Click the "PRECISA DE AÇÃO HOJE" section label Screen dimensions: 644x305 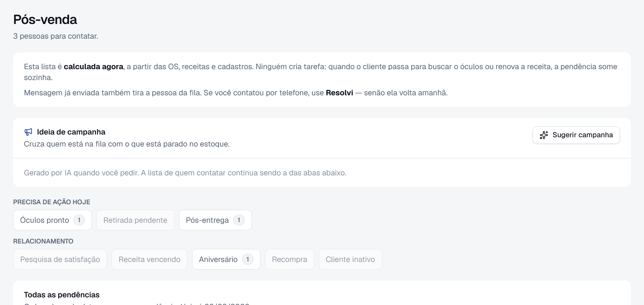point(52,202)
